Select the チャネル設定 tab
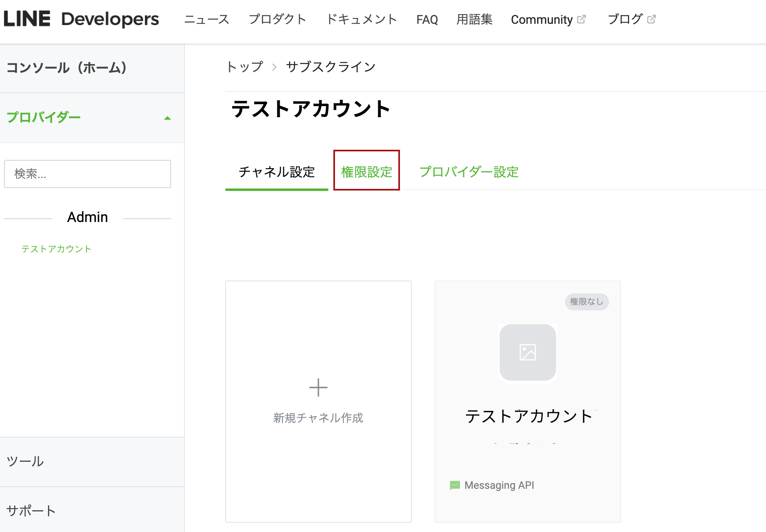766x532 pixels. point(276,172)
